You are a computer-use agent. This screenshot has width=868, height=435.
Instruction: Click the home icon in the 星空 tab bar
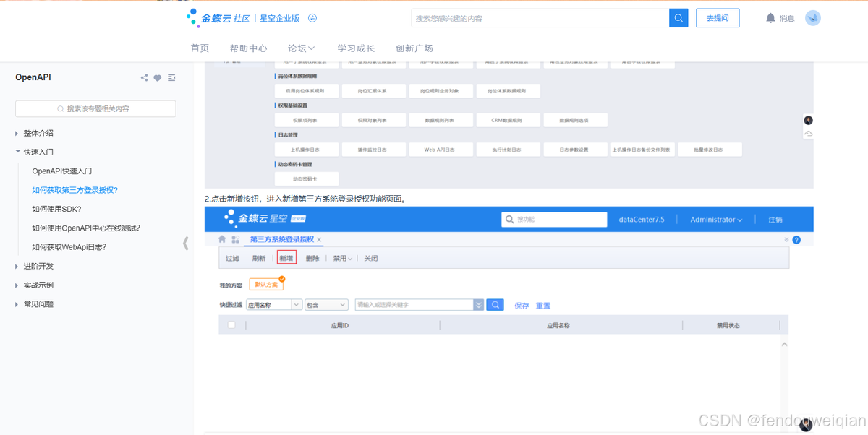coord(222,239)
